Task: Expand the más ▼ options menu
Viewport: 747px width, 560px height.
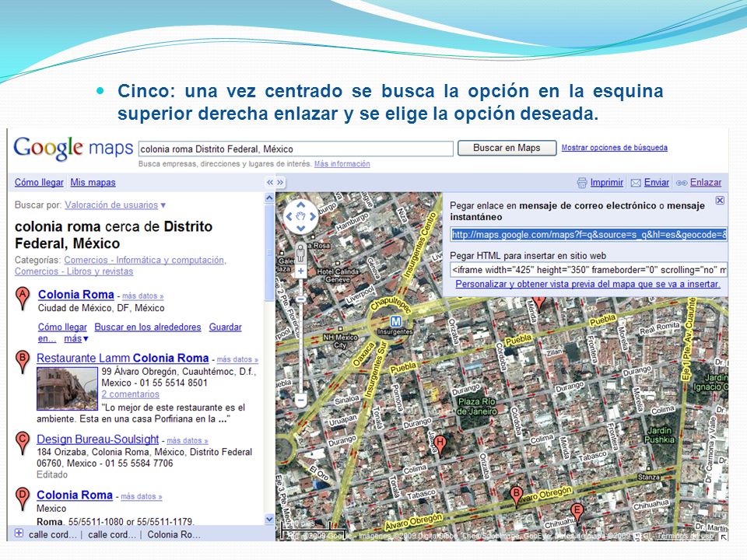Action: (76, 338)
